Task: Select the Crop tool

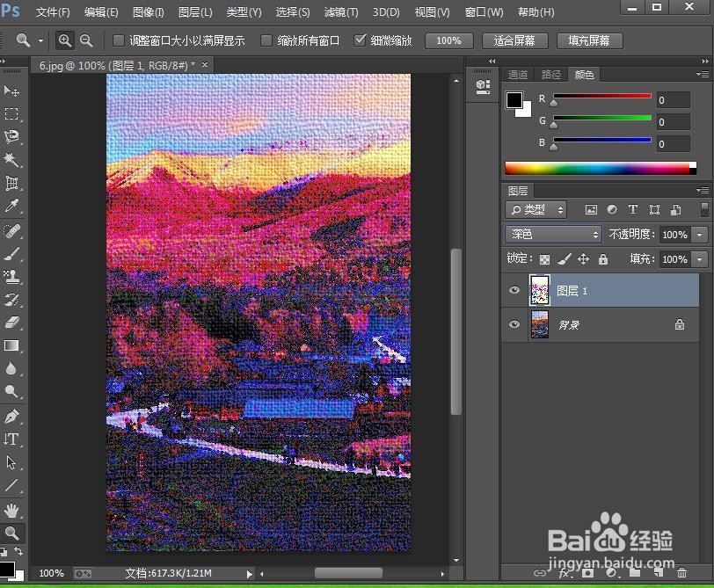Action: click(x=11, y=183)
